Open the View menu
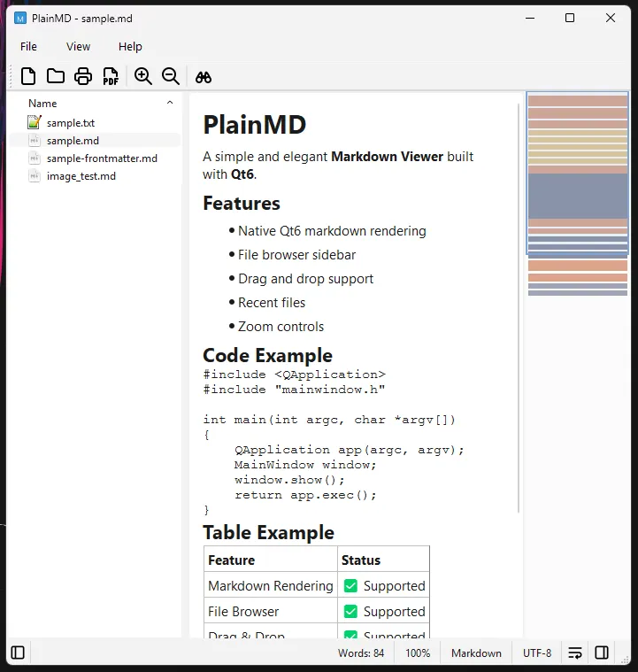The width and height of the screenshot is (638, 672). (x=79, y=46)
